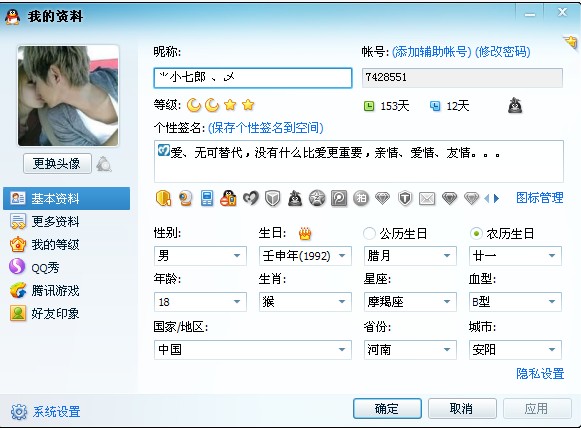Open the 血型 dropdown showing B型

point(515,302)
